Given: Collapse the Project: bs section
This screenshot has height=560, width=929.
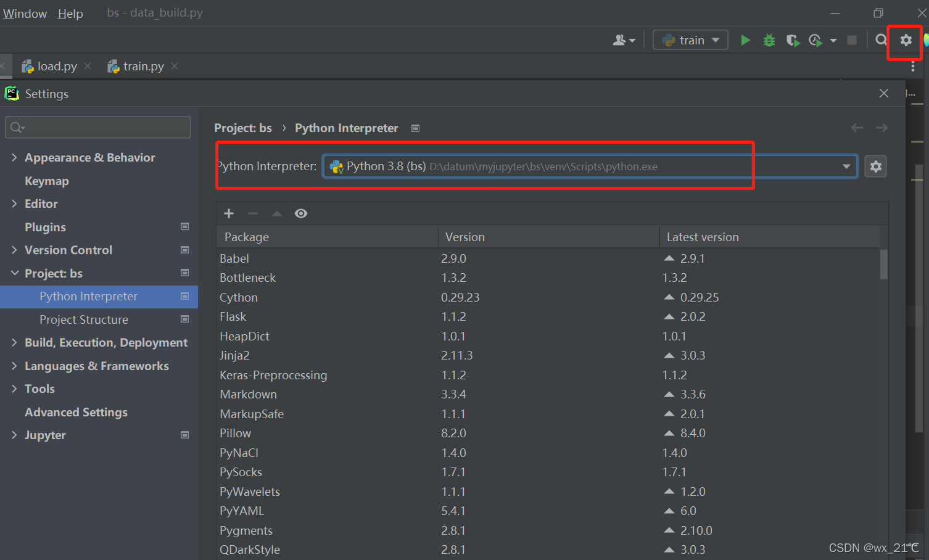Looking at the screenshot, I should [x=15, y=273].
